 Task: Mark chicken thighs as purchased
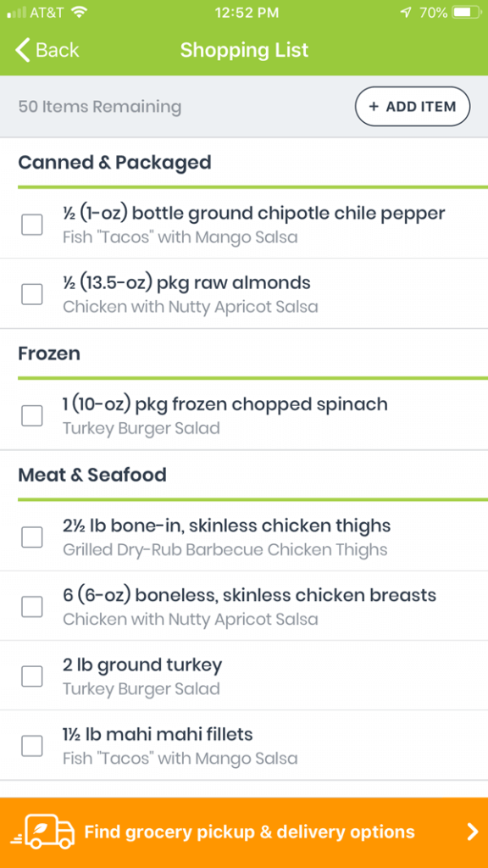coord(31,537)
